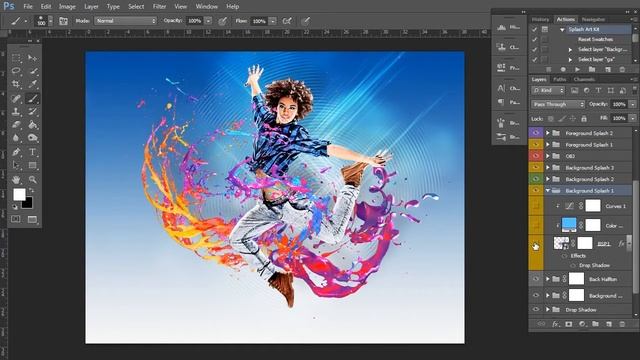Toggle lock transparent pixels
640x360 pixels.
[551, 118]
